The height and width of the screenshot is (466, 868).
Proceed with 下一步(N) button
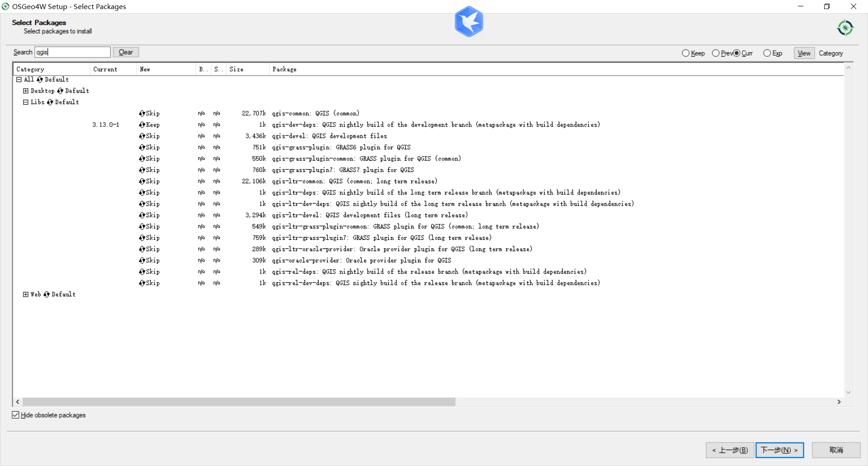[780, 450]
